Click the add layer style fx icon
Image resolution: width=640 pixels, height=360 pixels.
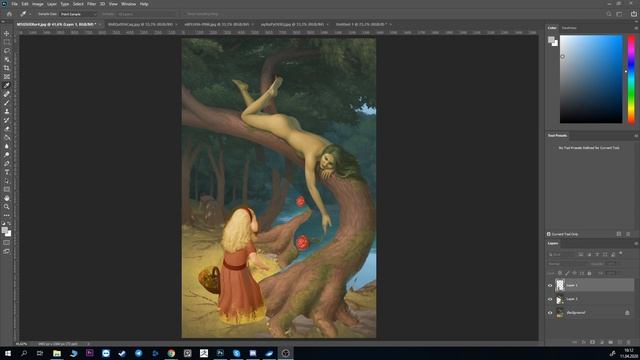click(x=584, y=342)
